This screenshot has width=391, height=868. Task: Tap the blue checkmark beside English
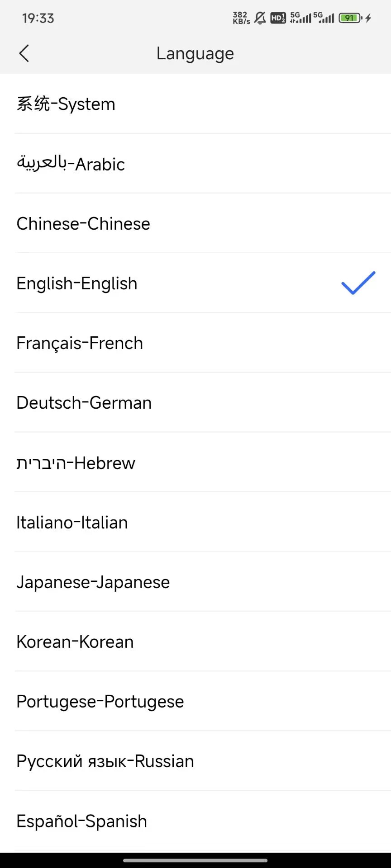pyautogui.click(x=358, y=283)
